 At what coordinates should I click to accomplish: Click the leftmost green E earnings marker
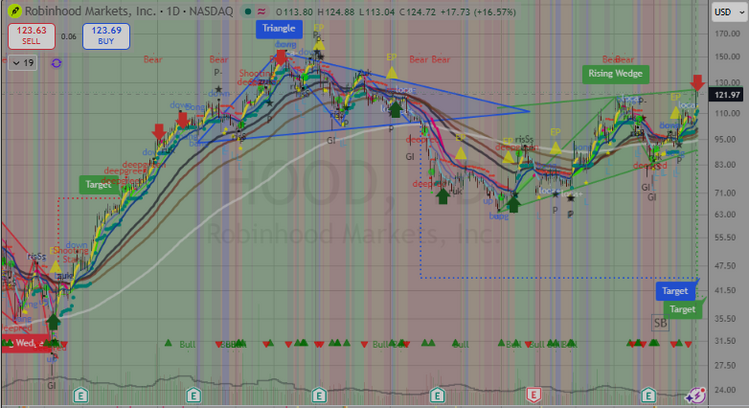tap(81, 395)
